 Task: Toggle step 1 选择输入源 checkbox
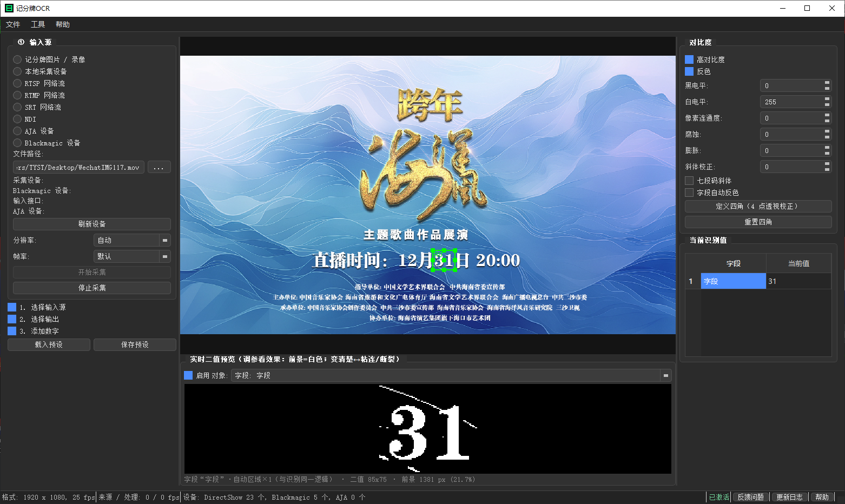12,307
